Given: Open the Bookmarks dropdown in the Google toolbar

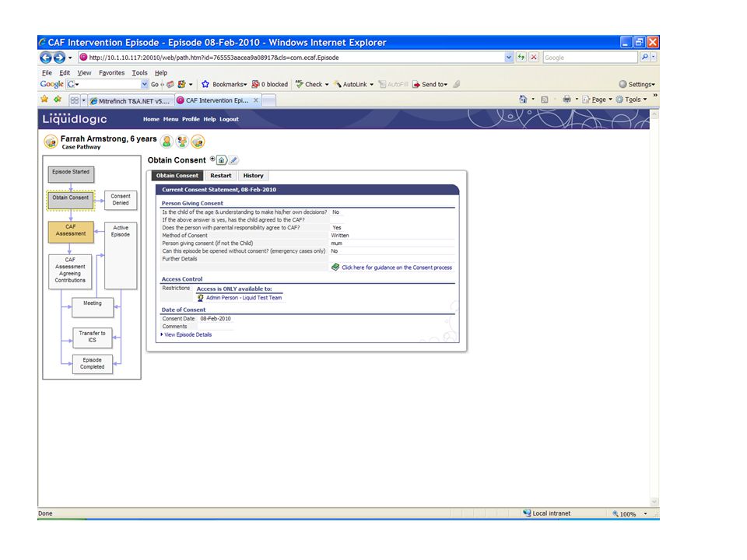Looking at the screenshot, I should (245, 85).
